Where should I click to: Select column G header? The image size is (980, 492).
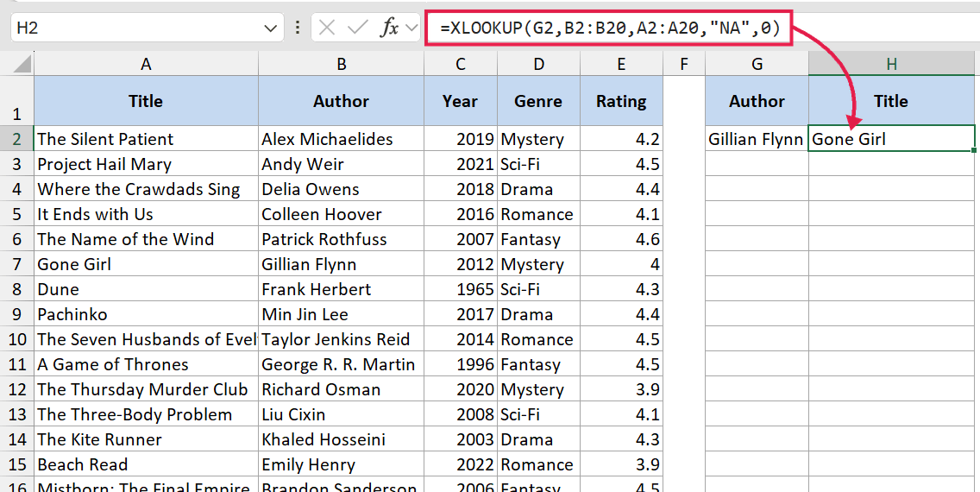[757, 64]
